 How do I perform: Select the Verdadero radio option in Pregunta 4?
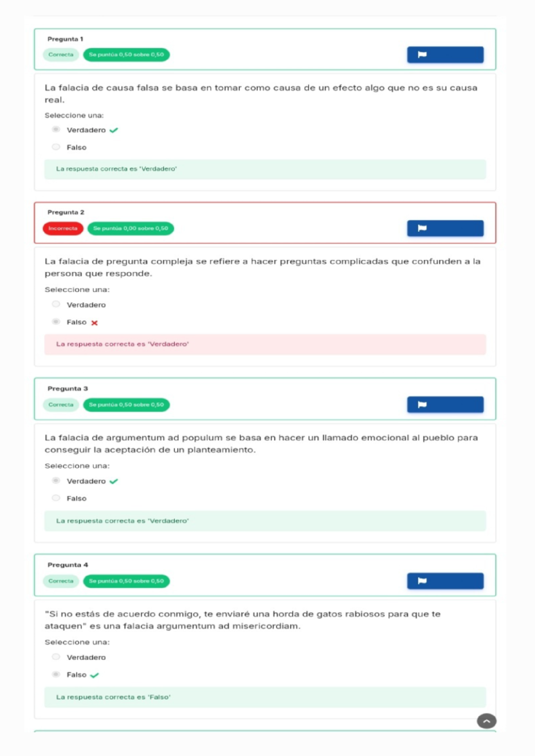coord(56,657)
